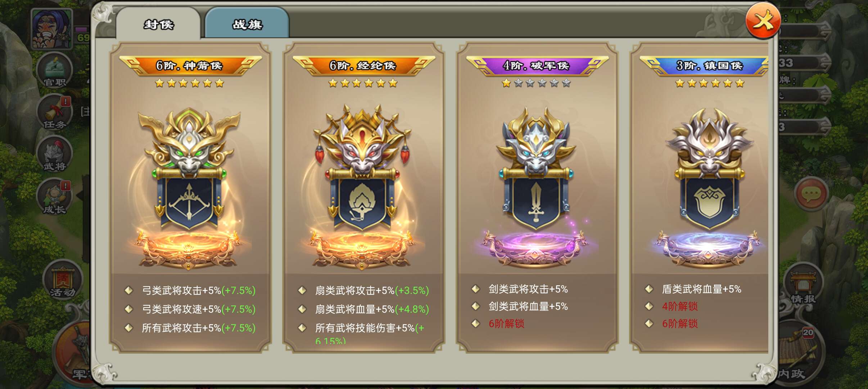
Task: Open the 任务 quest scroll icon
Action: [x=55, y=112]
